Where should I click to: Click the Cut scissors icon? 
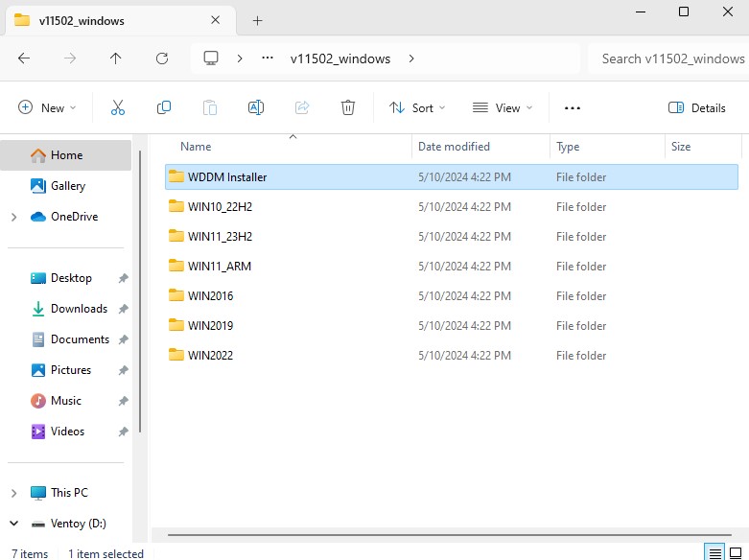(118, 107)
